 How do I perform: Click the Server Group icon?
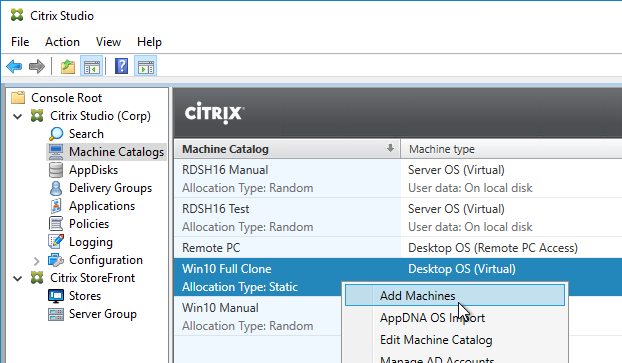(56, 314)
